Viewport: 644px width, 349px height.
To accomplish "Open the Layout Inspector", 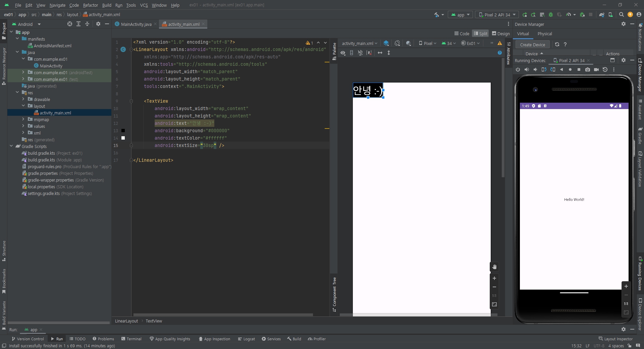I will click(615, 339).
